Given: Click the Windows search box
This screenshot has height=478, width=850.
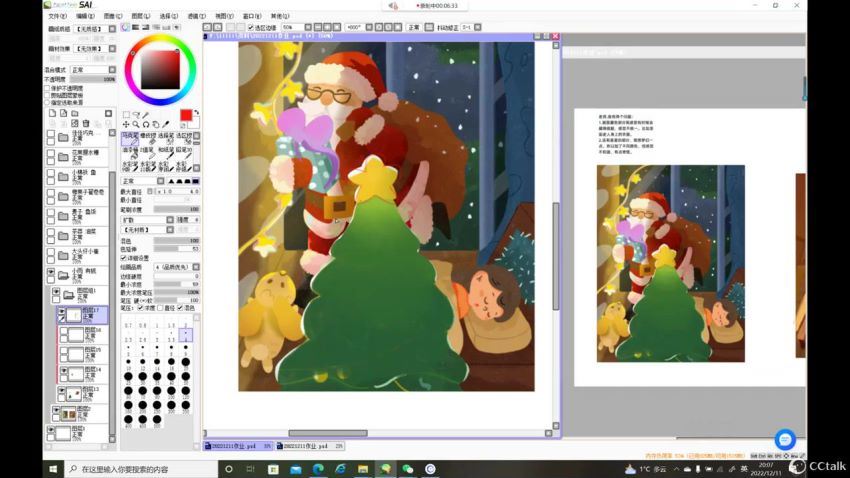Looking at the screenshot, I should [x=141, y=469].
